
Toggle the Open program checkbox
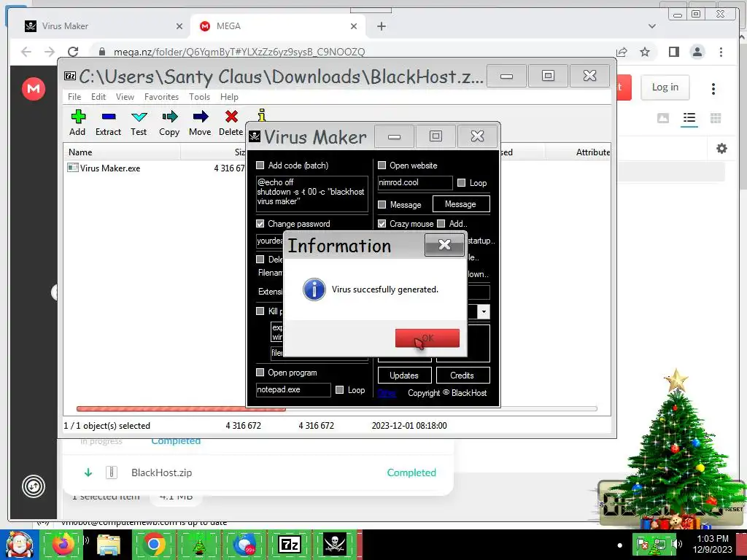pyautogui.click(x=260, y=373)
